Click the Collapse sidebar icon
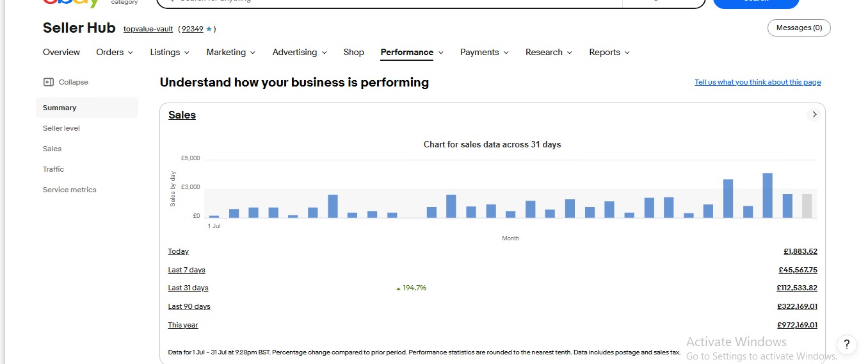This screenshot has width=868, height=364. [48, 82]
